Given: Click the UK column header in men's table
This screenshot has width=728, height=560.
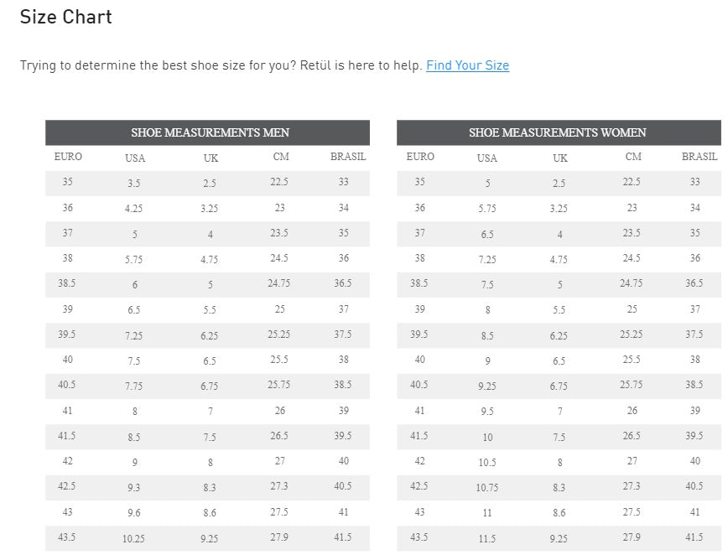Looking at the screenshot, I should (211, 158).
